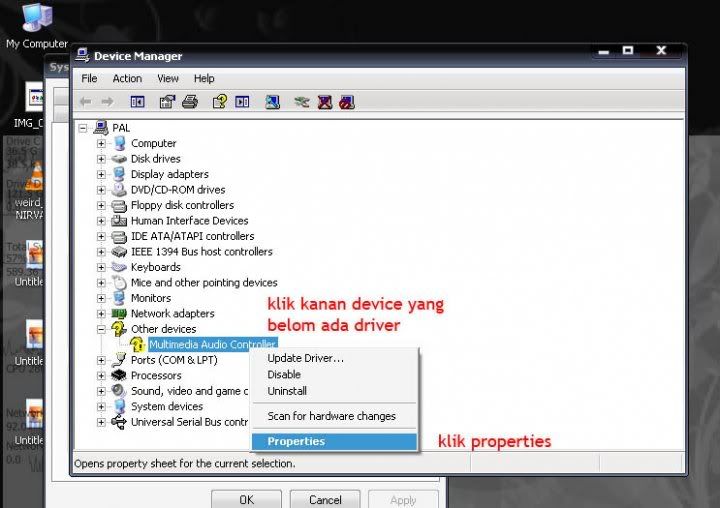Viewport: 720px width, 508px height.
Task: Click the Other devices question-mark icon
Action: [x=119, y=328]
